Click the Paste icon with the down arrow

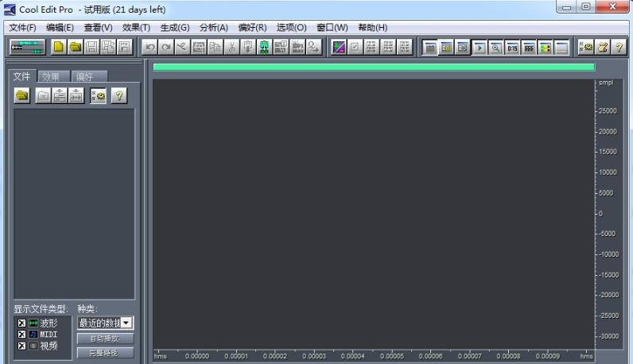coord(248,47)
